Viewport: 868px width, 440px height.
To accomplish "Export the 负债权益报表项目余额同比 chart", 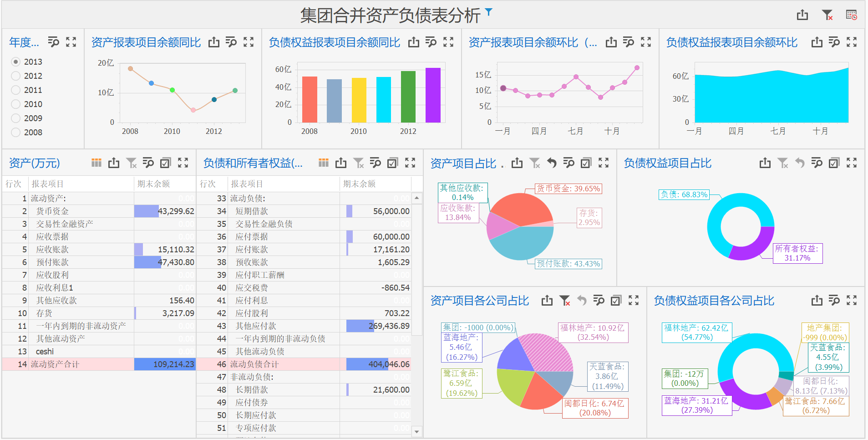I will (x=414, y=42).
